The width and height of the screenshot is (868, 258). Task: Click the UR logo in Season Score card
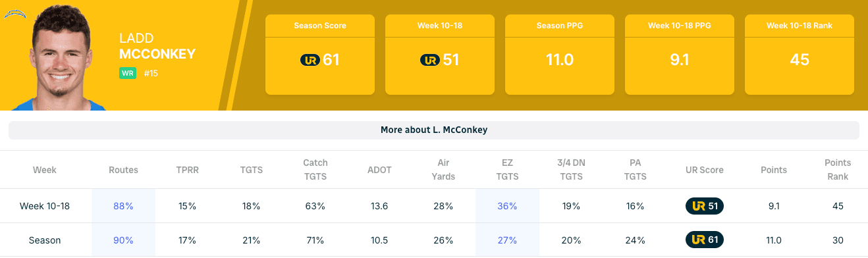click(310, 60)
